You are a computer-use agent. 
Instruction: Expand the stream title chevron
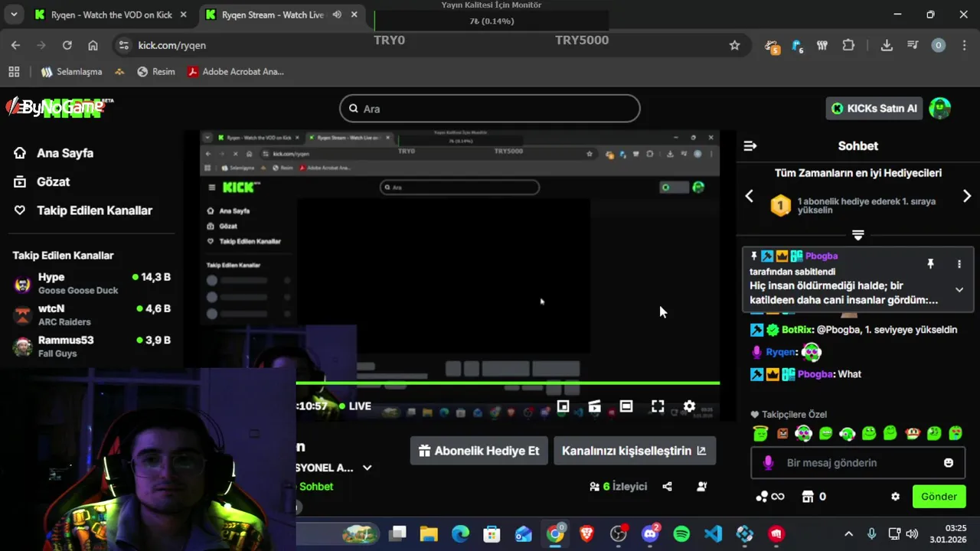click(x=367, y=468)
